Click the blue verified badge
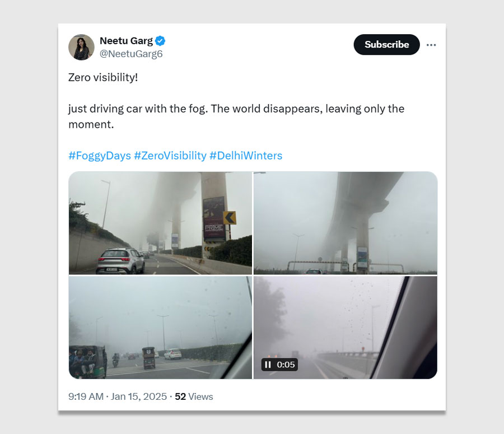The image size is (504, 434). coord(160,41)
